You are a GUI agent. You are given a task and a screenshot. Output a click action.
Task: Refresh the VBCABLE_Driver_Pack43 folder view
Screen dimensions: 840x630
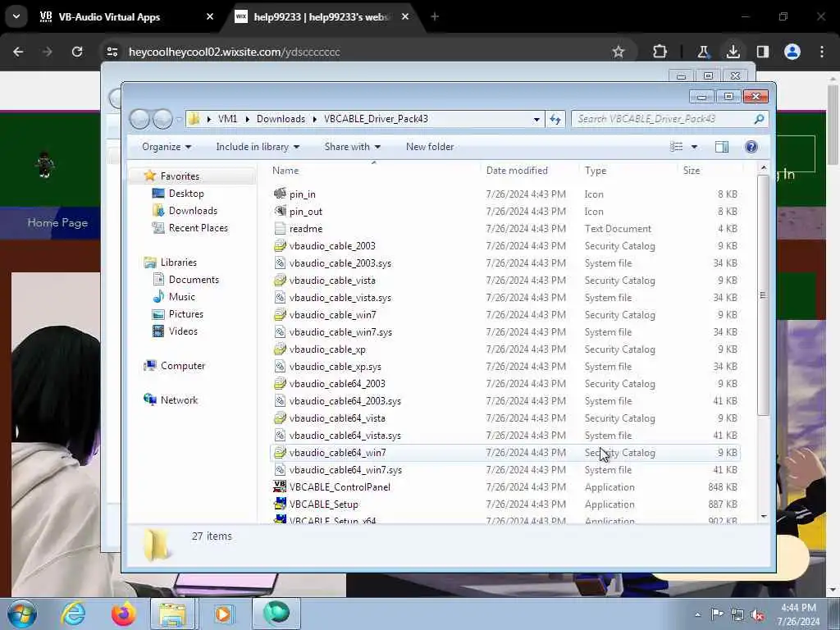555,119
